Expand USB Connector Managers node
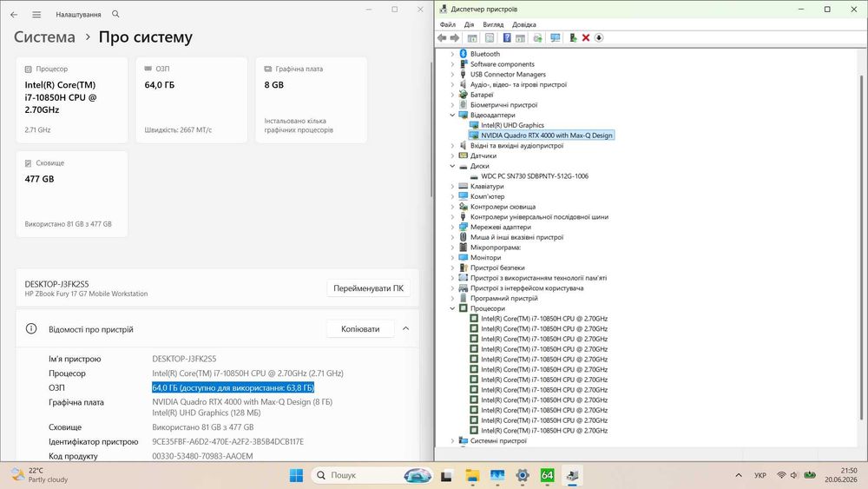Viewport: 868px width, 489px height. point(452,74)
